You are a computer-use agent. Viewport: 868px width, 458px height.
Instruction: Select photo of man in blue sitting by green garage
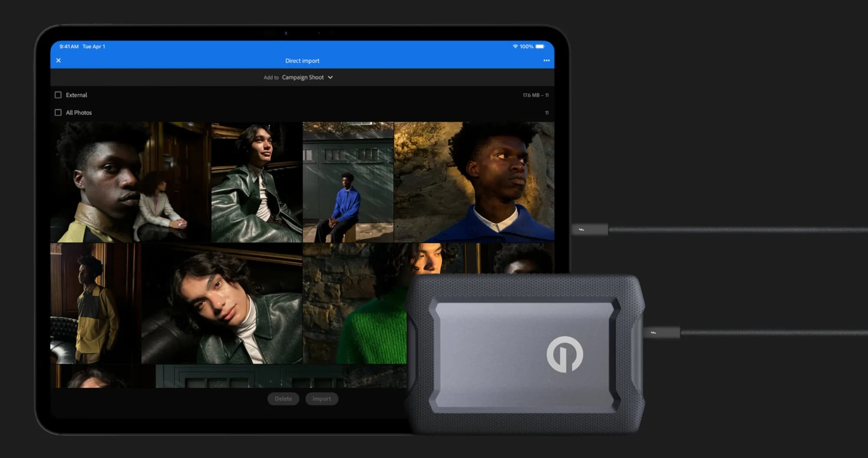(348, 182)
